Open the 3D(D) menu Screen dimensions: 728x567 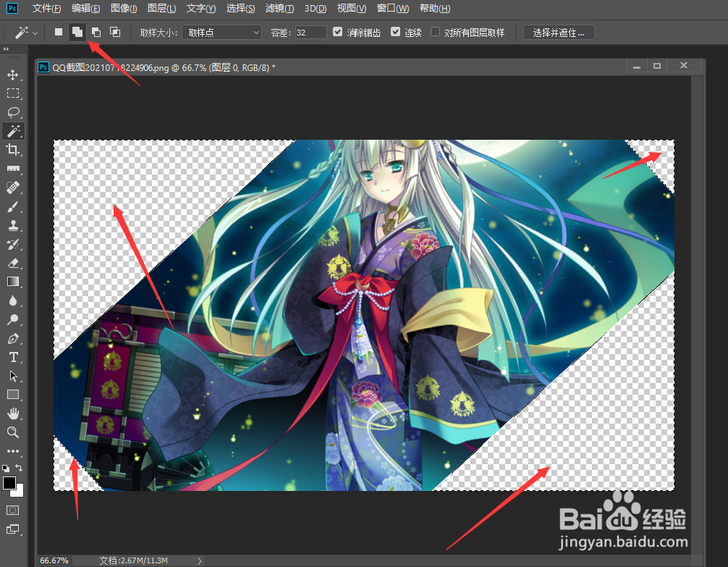[316, 9]
